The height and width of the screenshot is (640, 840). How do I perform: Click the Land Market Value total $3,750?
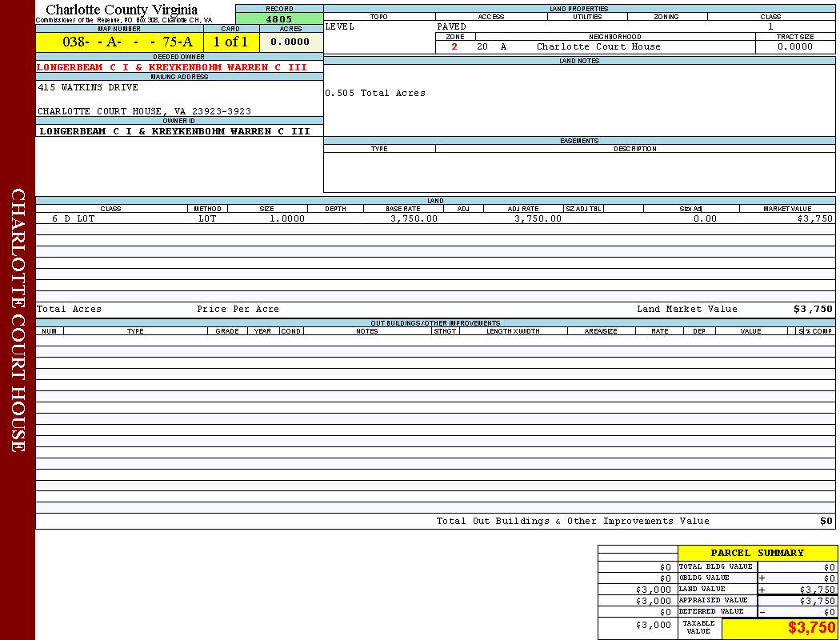point(812,310)
